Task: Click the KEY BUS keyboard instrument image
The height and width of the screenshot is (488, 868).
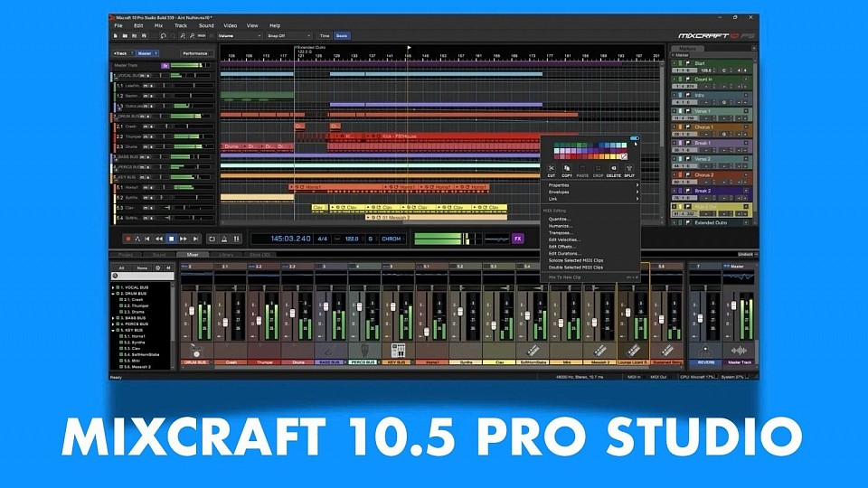Action: coord(398,351)
